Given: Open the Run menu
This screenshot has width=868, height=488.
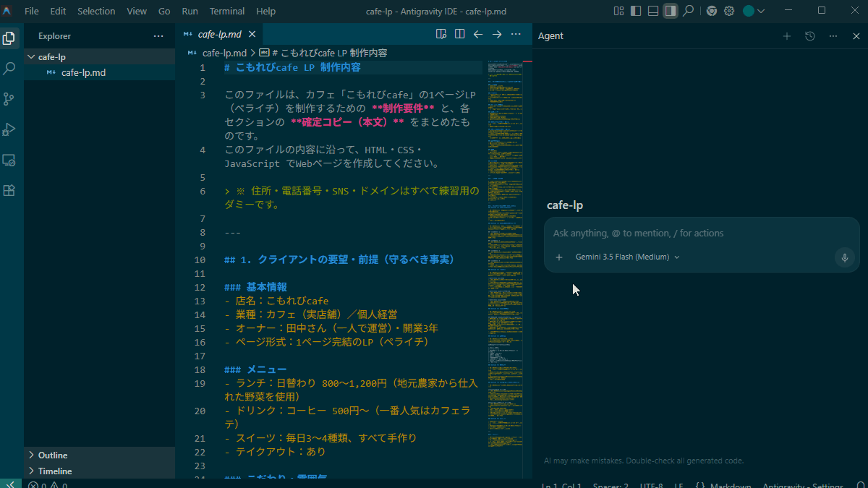Looking at the screenshot, I should (x=190, y=11).
